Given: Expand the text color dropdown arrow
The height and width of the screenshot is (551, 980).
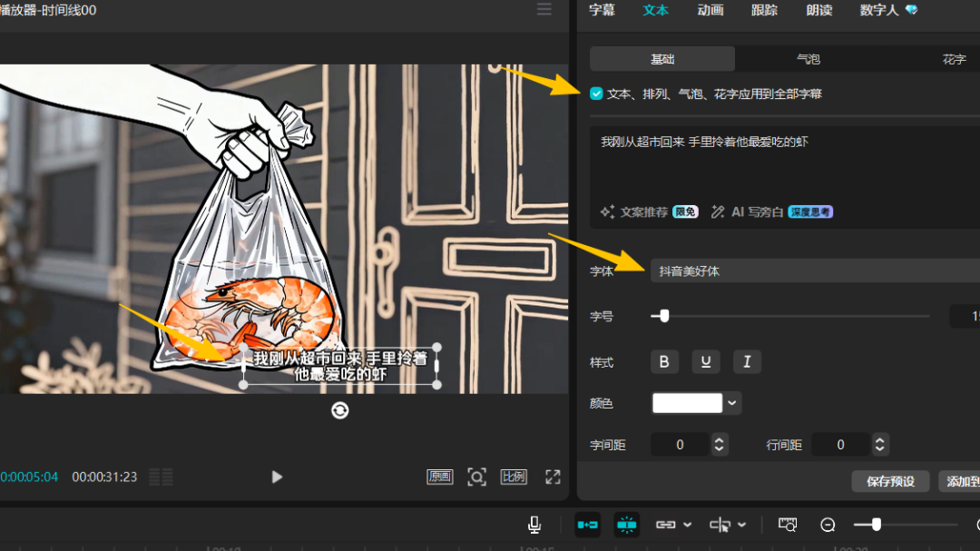Looking at the screenshot, I should [732, 403].
